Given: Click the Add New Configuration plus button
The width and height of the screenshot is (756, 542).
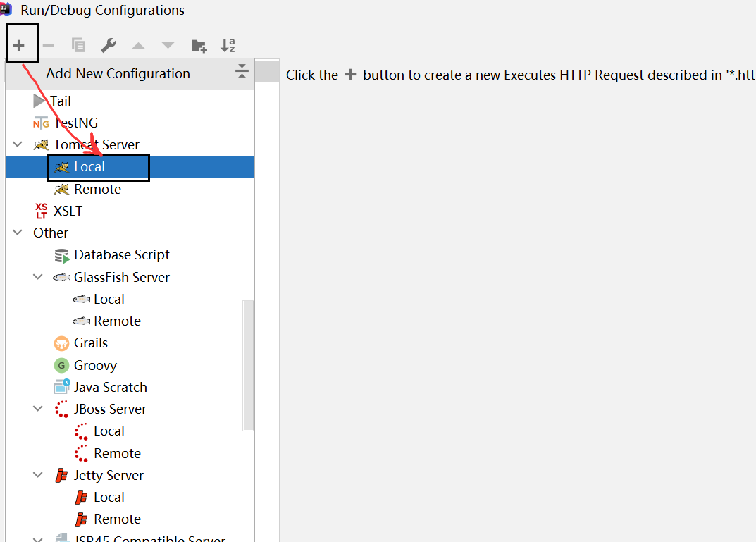Looking at the screenshot, I should pyautogui.click(x=19, y=45).
